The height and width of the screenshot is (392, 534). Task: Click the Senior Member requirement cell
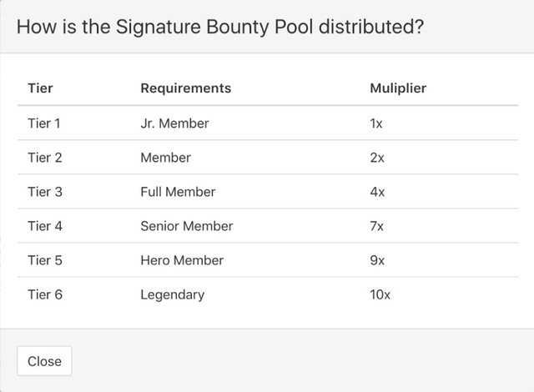(x=187, y=226)
